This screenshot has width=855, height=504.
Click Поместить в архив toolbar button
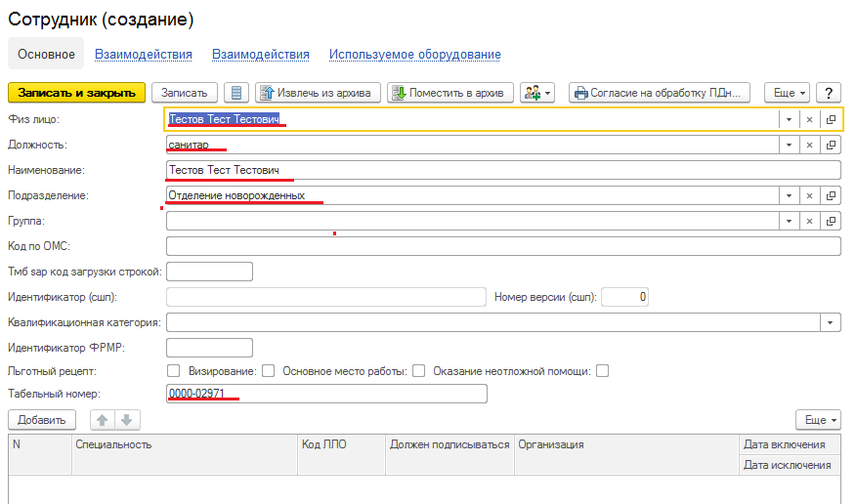pos(449,93)
